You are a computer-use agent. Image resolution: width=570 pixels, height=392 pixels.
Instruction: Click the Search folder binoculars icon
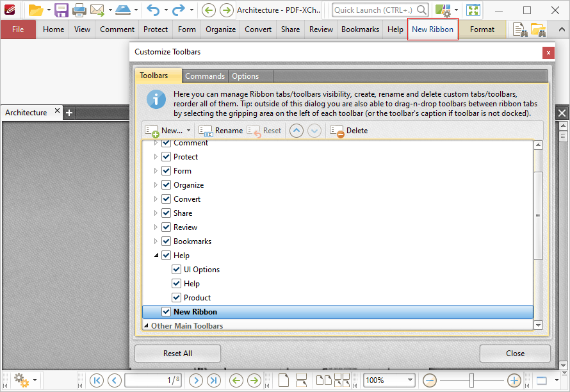[x=538, y=29]
